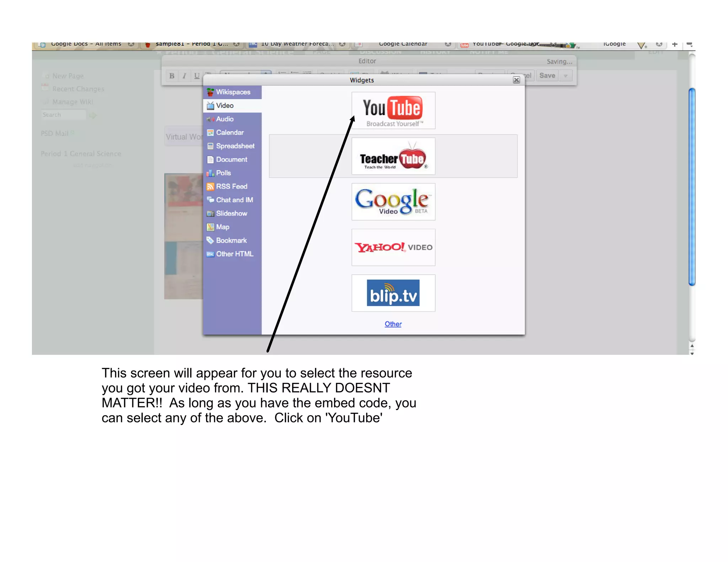728x562 pixels.
Task: Click the scrollbar down arrow
Action: [x=692, y=353]
